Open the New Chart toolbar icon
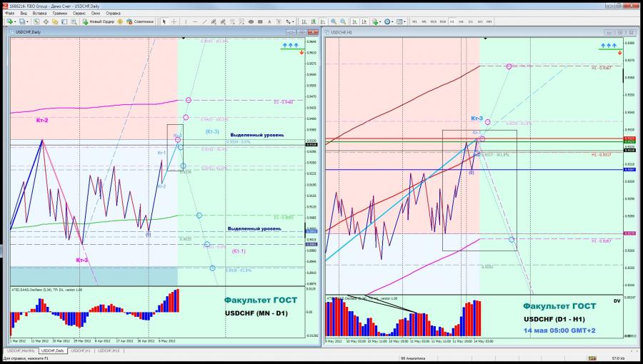This screenshot has width=643, height=364. 10,21
